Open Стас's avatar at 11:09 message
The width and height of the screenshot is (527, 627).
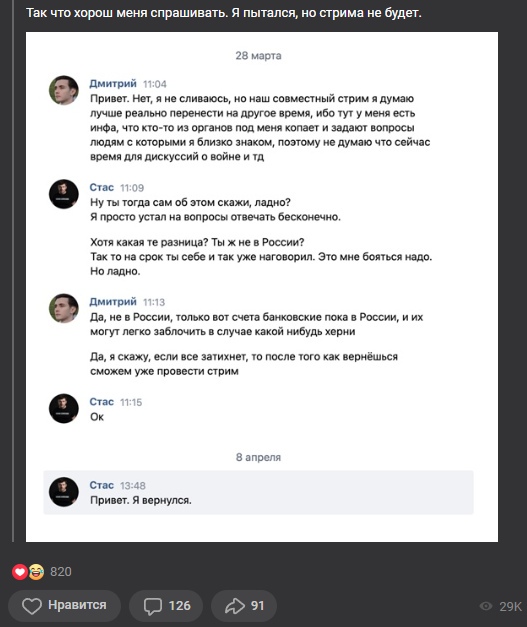click(64, 194)
